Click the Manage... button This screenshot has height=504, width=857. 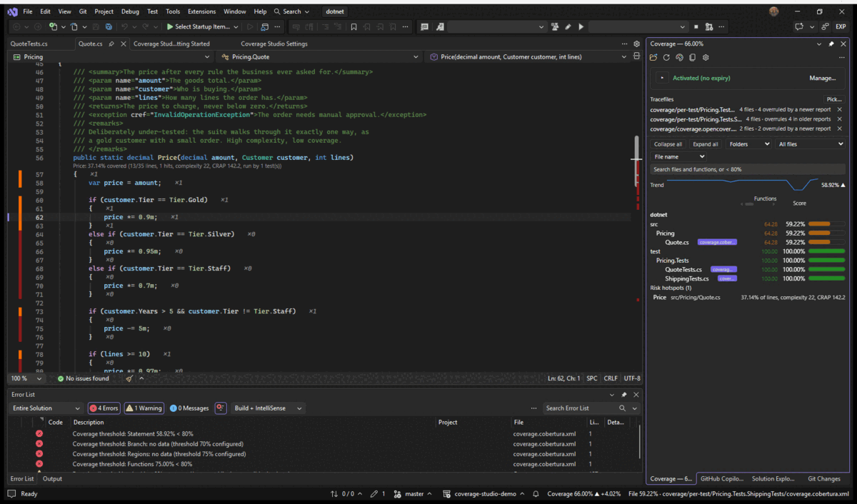(x=822, y=78)
